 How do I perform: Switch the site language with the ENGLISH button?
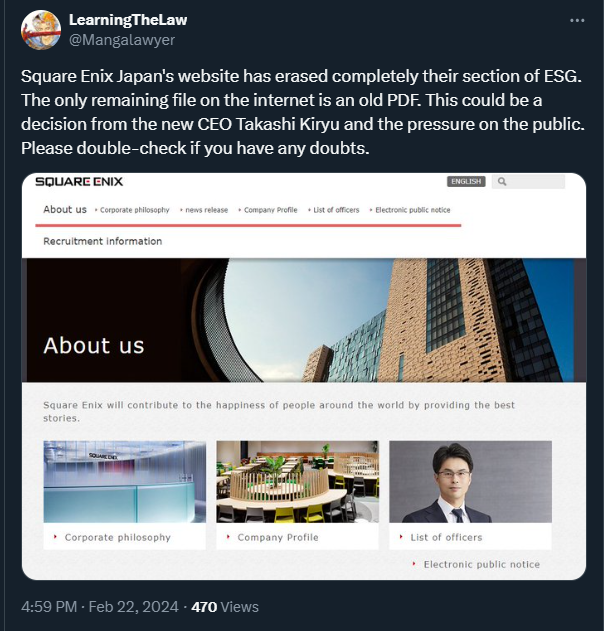(466, 181)
